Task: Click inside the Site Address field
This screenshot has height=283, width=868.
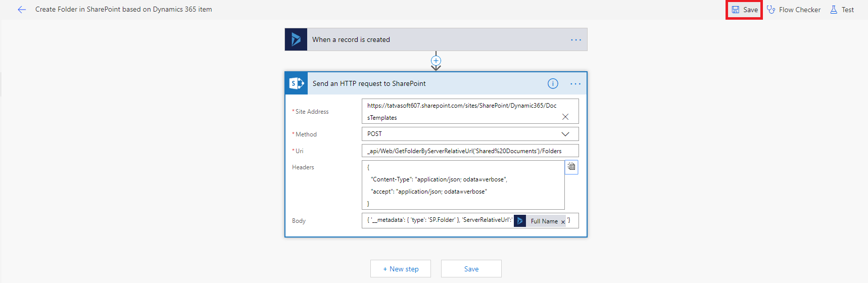Action: click(470, 111)
